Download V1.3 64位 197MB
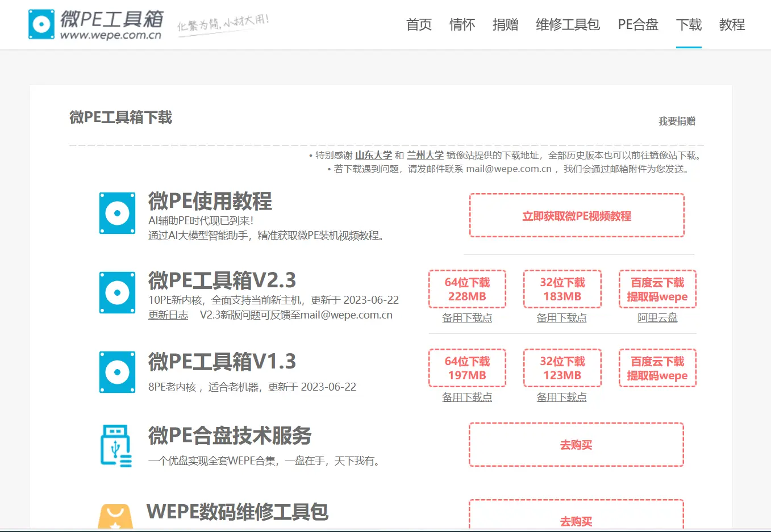The image size is (771, 532). [467, 368]
